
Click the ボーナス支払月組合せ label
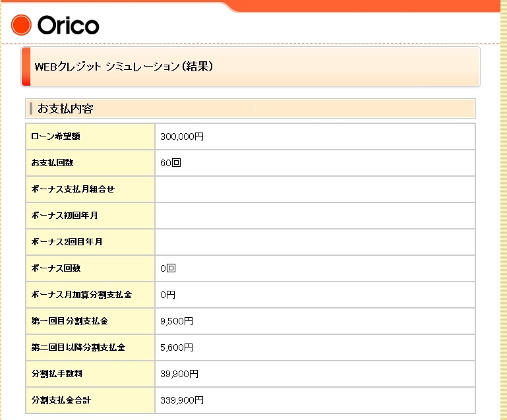73,189
